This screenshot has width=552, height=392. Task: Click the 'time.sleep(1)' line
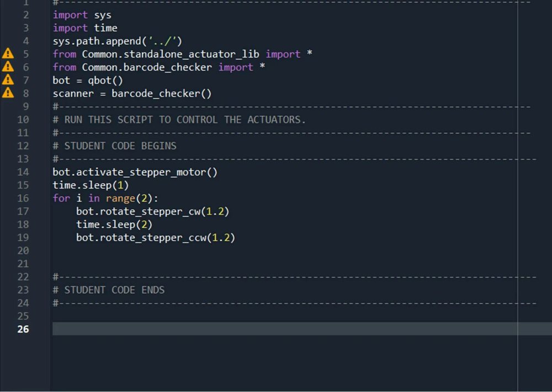coord(91,185)
